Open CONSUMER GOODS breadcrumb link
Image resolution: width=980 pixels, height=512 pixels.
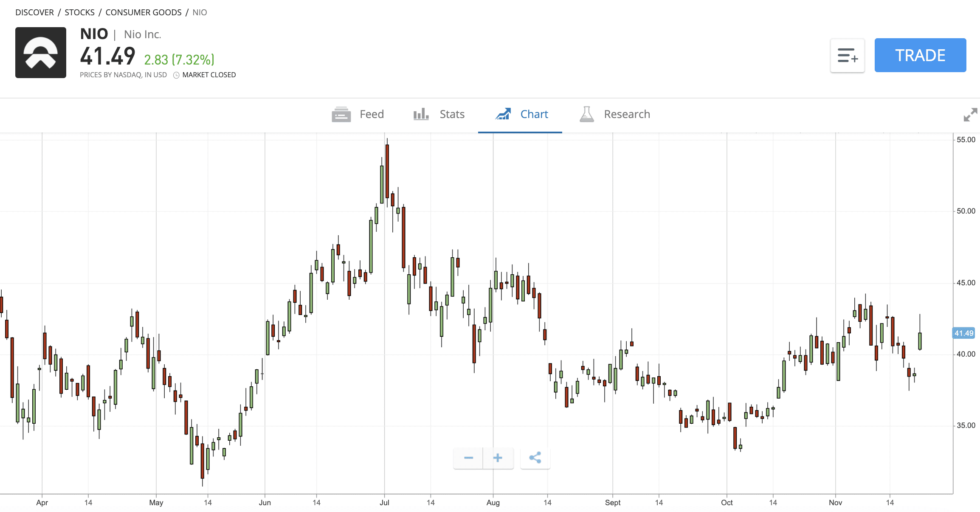(144, 12)
